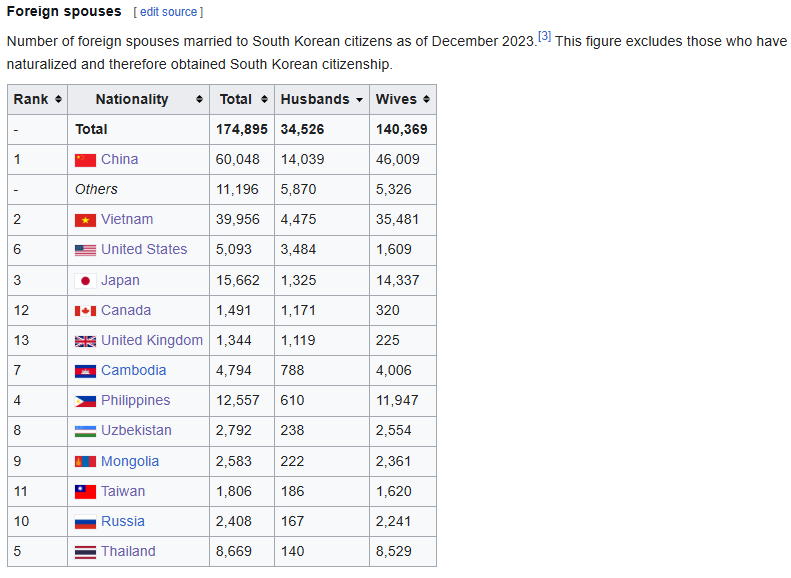The height and width of the screenshot is (578, 791).
Task: Click the bold Total row label
Action: 91,130
